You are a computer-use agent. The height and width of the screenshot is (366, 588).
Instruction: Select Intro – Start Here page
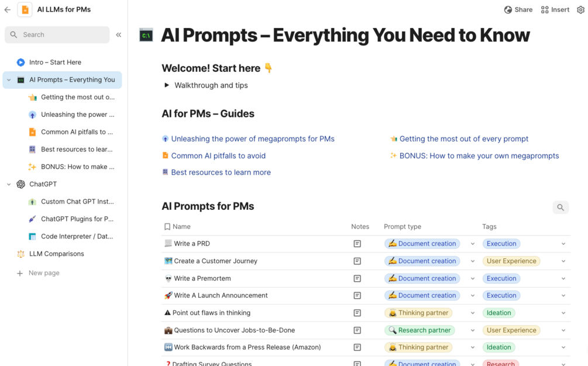point(55,63)
